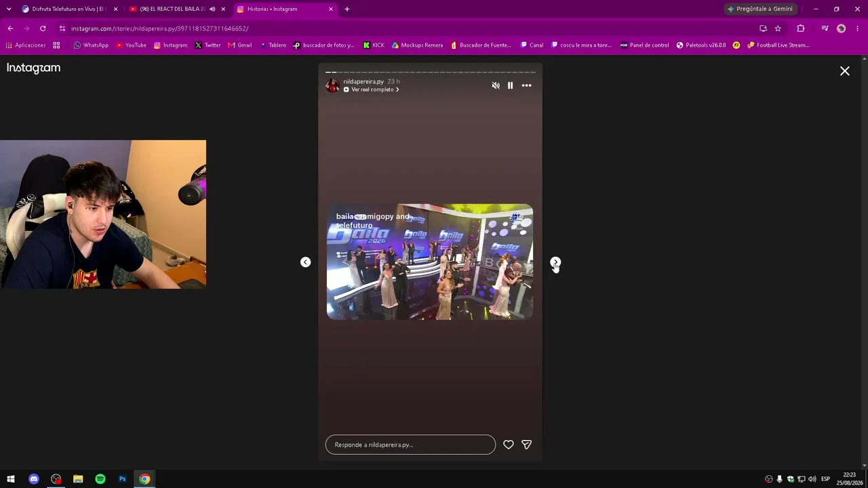The width and height of the screenshot is (868, 488).
Task: Close the Instagram story viewer
Action: pyautogui.click(x=845, y=71)
